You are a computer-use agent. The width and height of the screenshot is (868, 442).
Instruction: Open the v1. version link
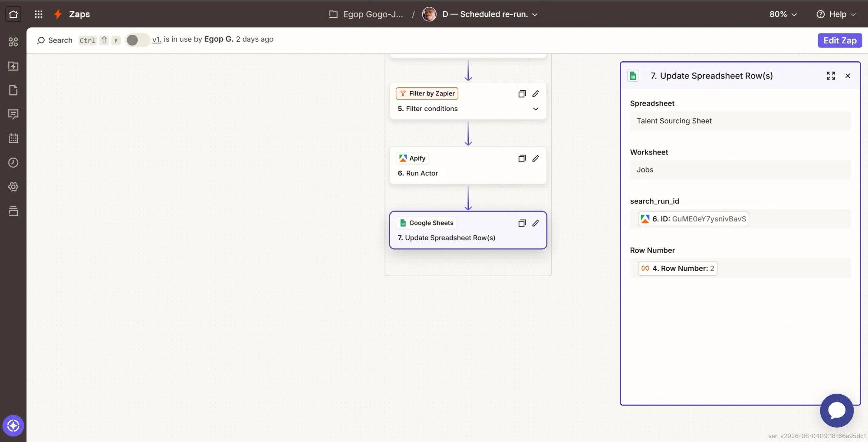point(157,40)
